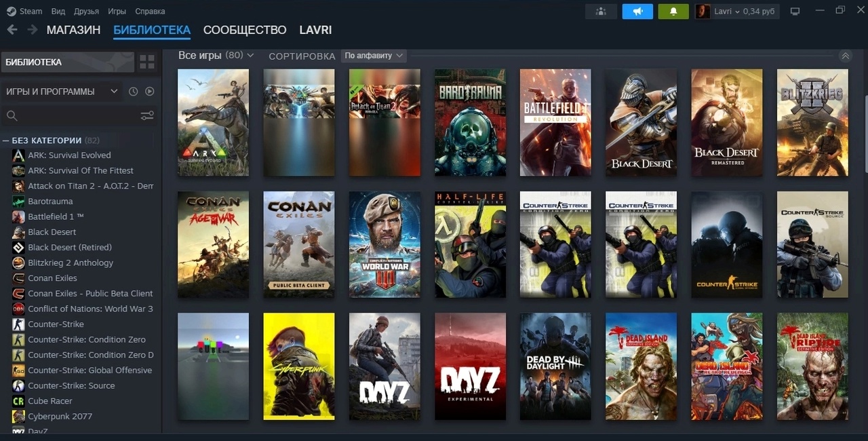This screenshot has height=441, width=868.
Task: Open the announcements megaphone button
Action: click(x=637, y=12)
